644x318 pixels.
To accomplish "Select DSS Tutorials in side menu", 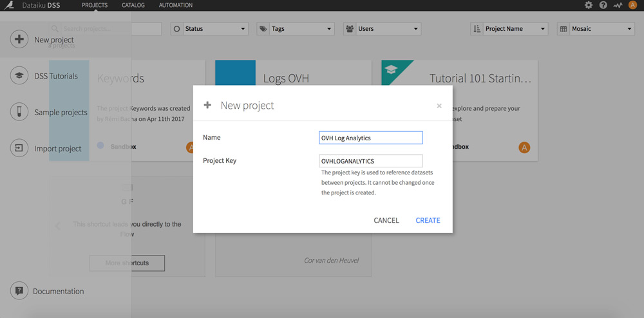I will pyautogui.click(x=56, y=76).
